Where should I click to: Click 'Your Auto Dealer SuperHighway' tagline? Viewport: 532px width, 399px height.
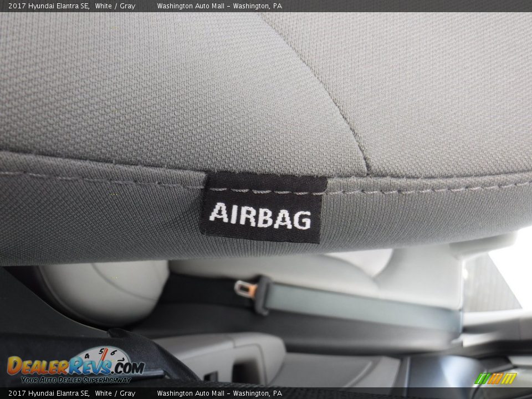point(76,380)
